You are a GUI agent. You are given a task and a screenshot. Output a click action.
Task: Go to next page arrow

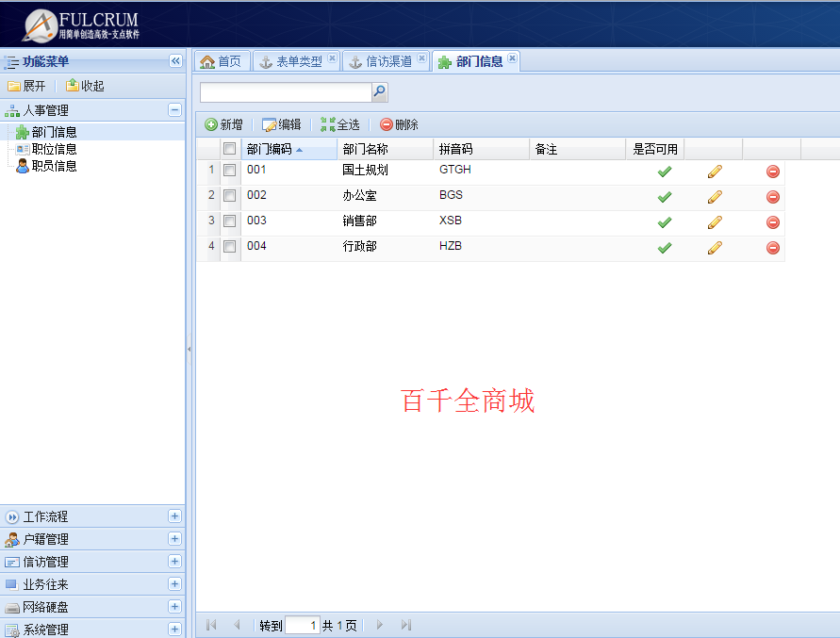tap(380, 625)
